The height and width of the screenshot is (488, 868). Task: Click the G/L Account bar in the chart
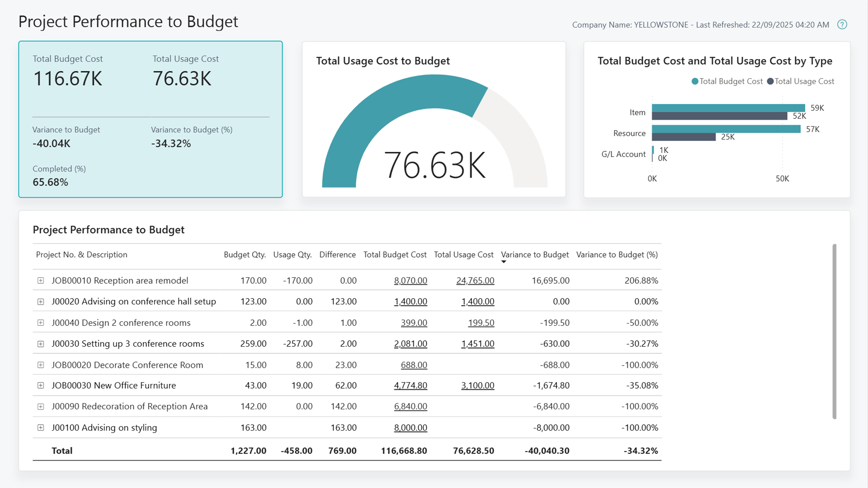click(x=652, y=150)
